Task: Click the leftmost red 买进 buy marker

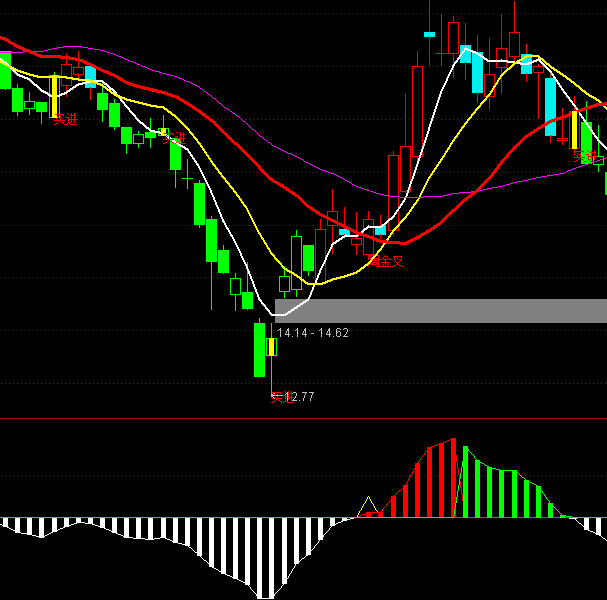Action: (65, 119)
